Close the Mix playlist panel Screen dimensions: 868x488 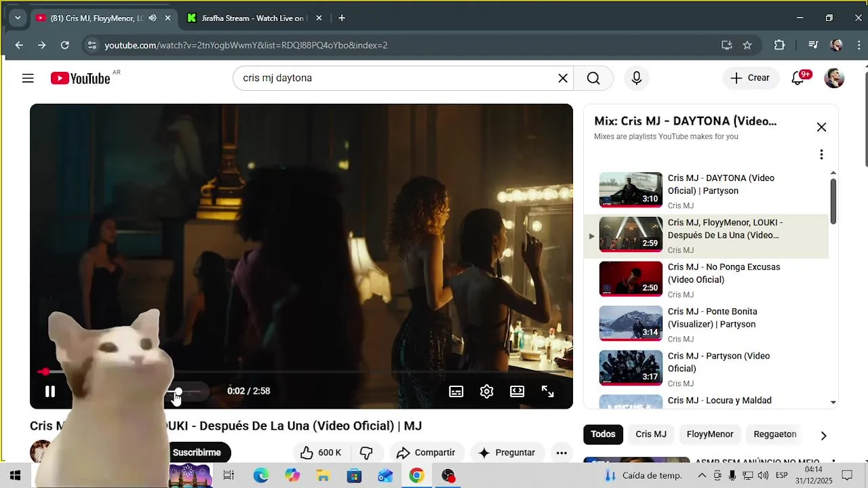click(x=821, y=127)
